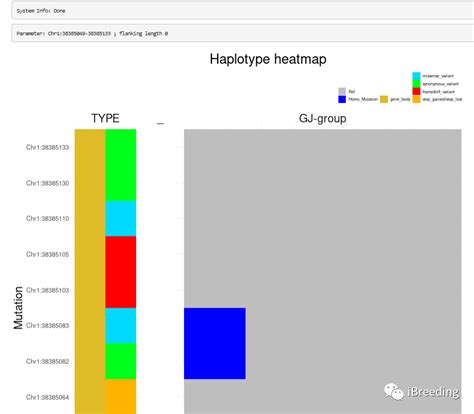Click the gray Ref legend swatch
The width and height of the screenshot is (474, 414).
[x=342, y=91]
